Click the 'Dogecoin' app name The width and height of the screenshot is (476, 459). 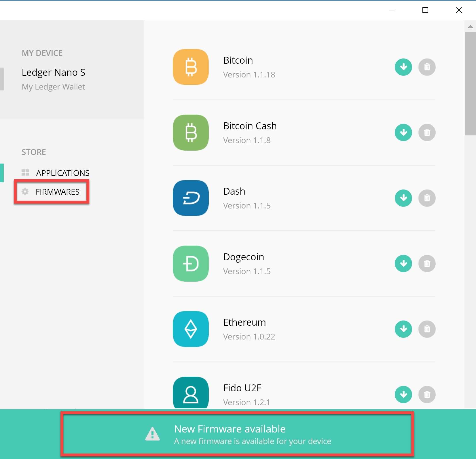tap(244, 257)
